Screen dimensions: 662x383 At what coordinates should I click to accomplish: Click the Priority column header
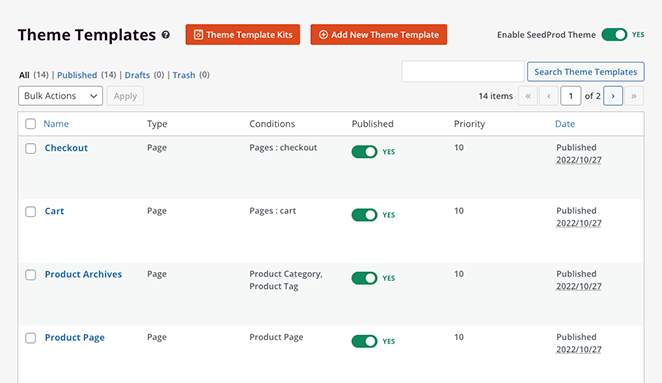469,124
